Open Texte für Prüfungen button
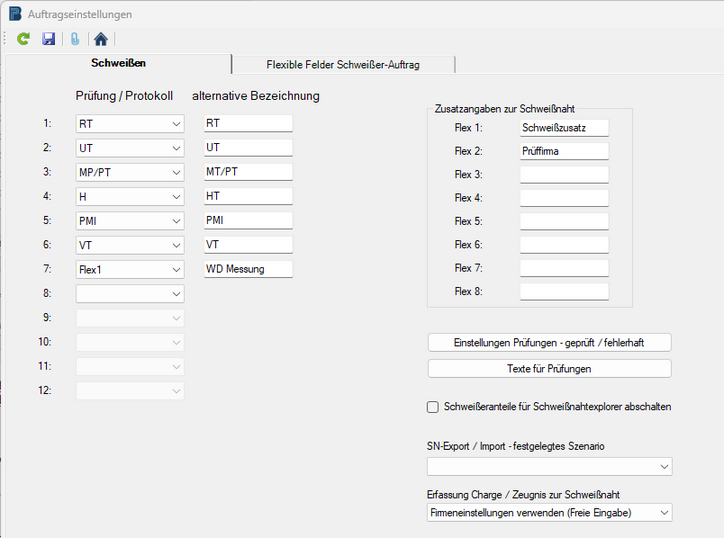 [x=549, y=368]
